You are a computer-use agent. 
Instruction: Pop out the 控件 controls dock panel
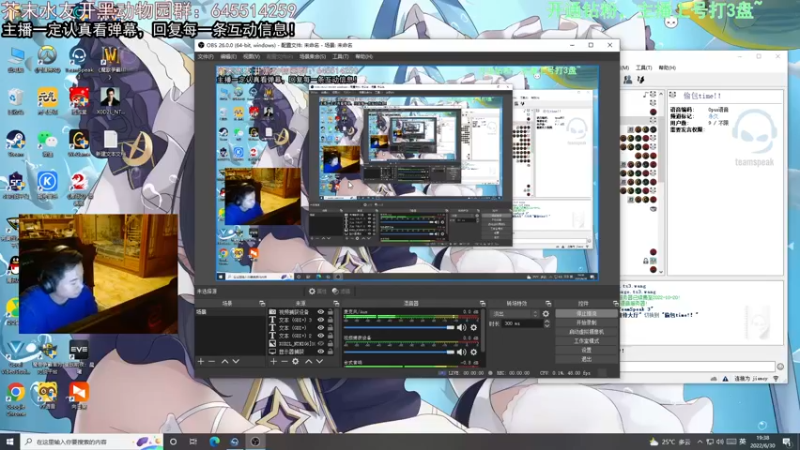615,304
